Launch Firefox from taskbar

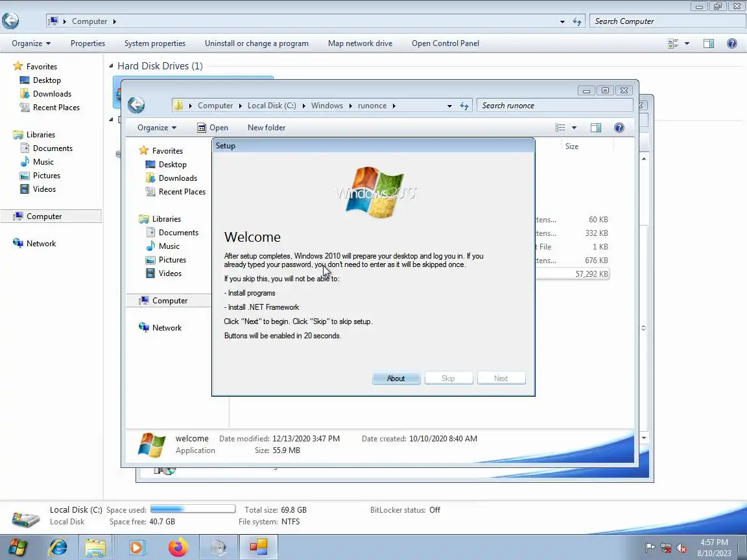point(178,548)
